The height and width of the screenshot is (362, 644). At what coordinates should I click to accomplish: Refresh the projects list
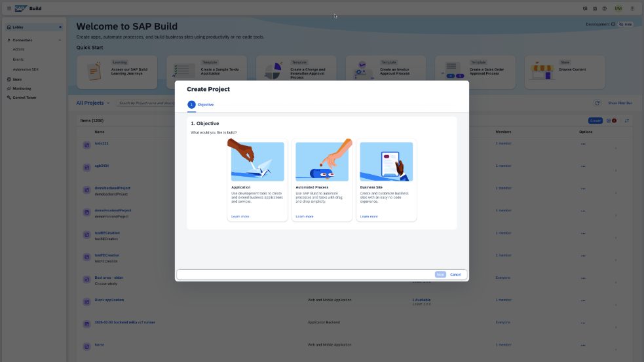pos(597,103)
